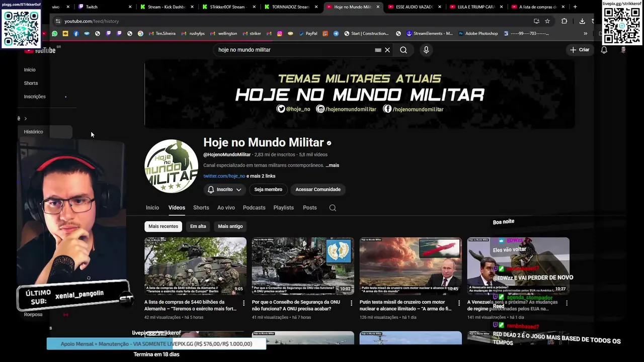Open options menu for Conselho de Segurança video
Screen dimensions: 644x362
pyautogui.click(x=351, y=303)
